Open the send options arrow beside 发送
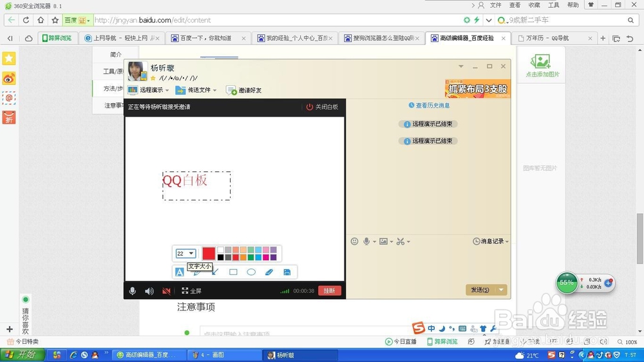The image size is (644, 362). [501, 290]
